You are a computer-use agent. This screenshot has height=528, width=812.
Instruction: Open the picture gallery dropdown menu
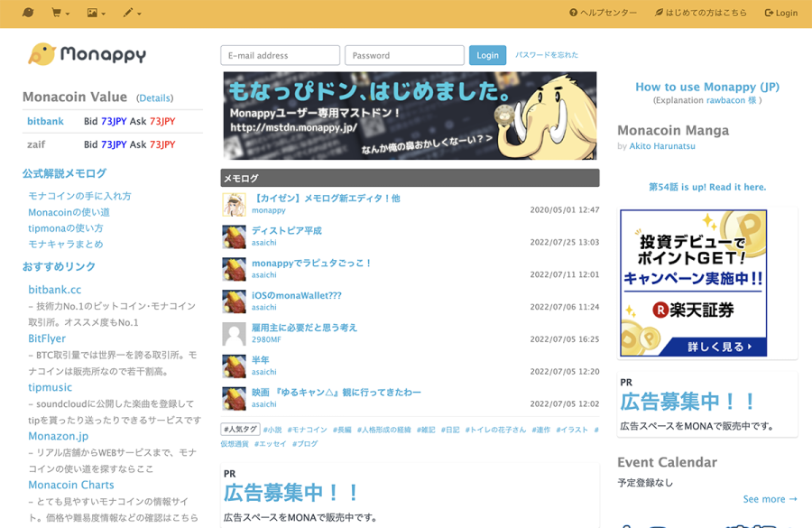pyautogui.click(x=96, y=13)
